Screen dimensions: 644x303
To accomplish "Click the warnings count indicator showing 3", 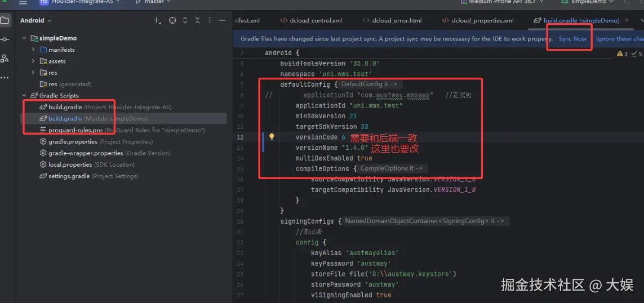I will (x=622, y=54).
